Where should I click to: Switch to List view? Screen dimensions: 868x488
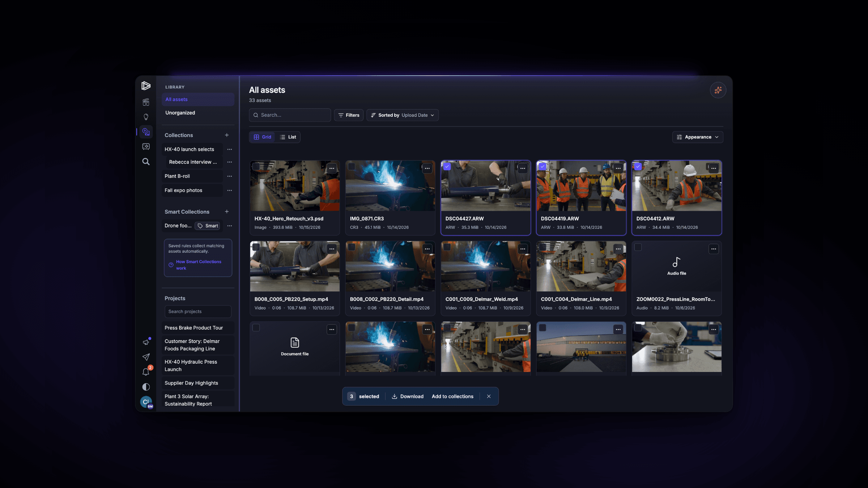[x=288, y=137]
